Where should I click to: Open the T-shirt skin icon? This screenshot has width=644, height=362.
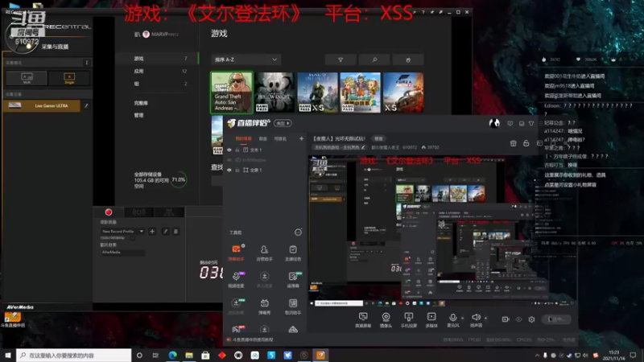tap(531, 123)
